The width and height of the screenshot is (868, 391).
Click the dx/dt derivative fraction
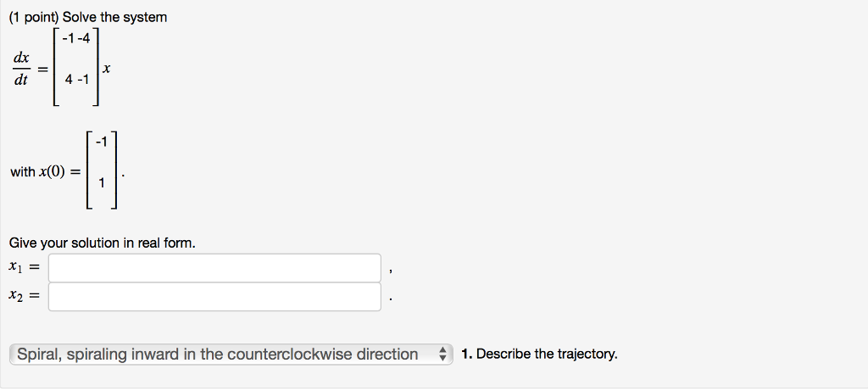coord(21,69)
